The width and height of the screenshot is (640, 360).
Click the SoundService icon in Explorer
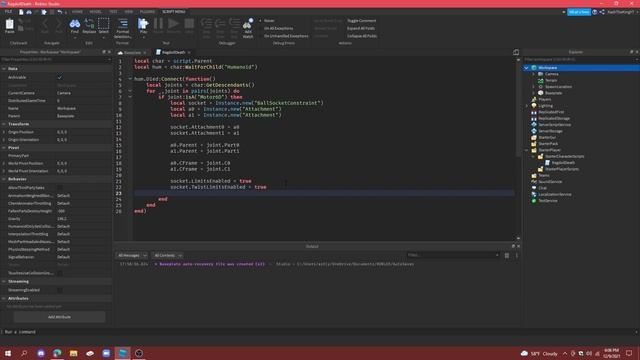tap(534, 182)
